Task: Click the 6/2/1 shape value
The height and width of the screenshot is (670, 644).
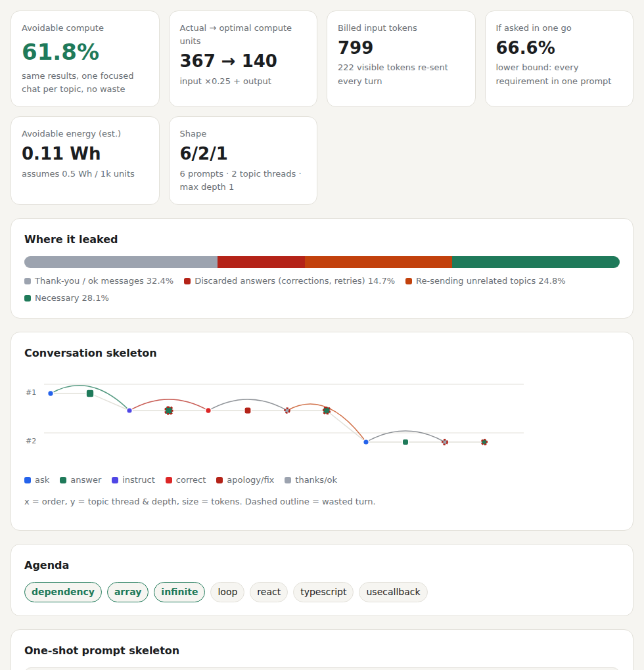Action: point(204,154)
